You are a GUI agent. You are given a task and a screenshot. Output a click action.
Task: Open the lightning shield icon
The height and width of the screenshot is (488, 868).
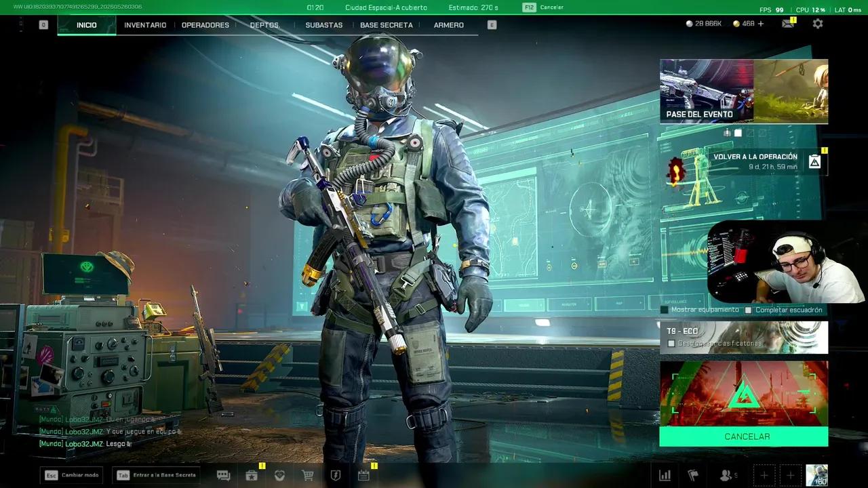pyautogui.click(x=335, y=475)
